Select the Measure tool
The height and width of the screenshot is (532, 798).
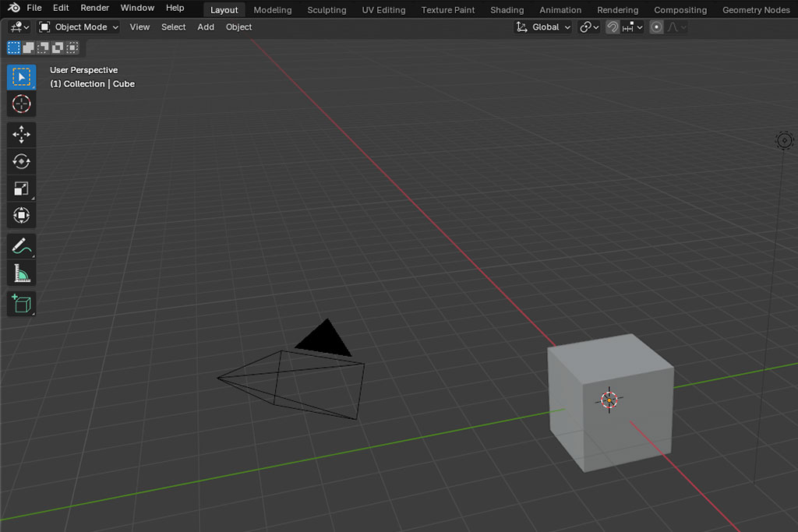[21, 273]
